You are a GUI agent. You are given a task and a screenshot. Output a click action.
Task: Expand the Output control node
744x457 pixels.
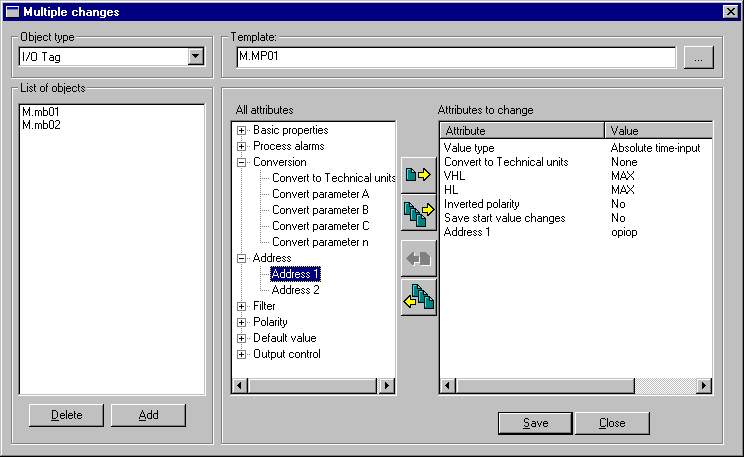point(242,354)
